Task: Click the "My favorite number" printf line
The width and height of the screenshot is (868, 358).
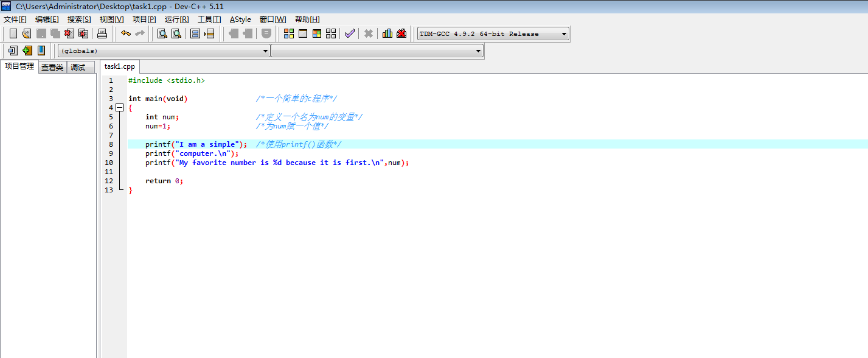Action: (x=277, y=163)
